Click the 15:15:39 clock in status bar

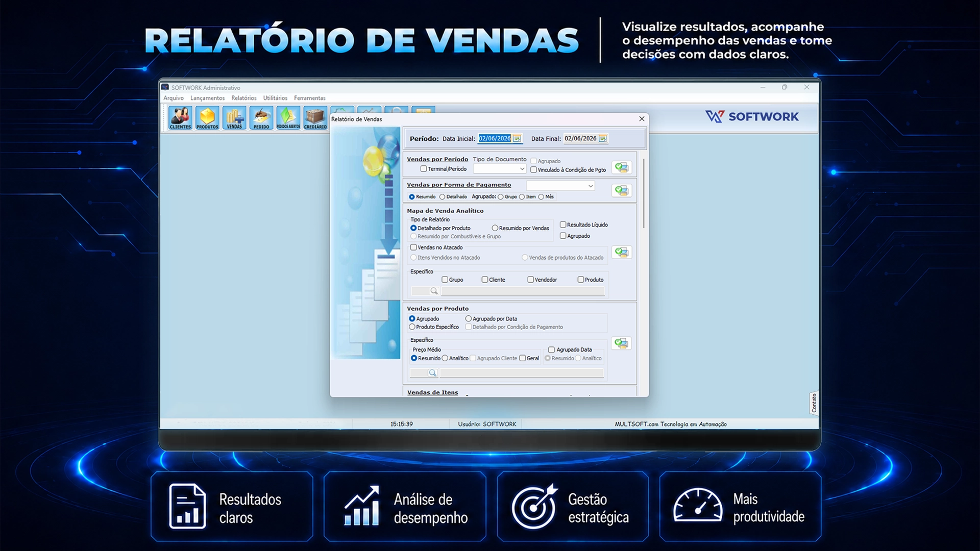point(402,424)
